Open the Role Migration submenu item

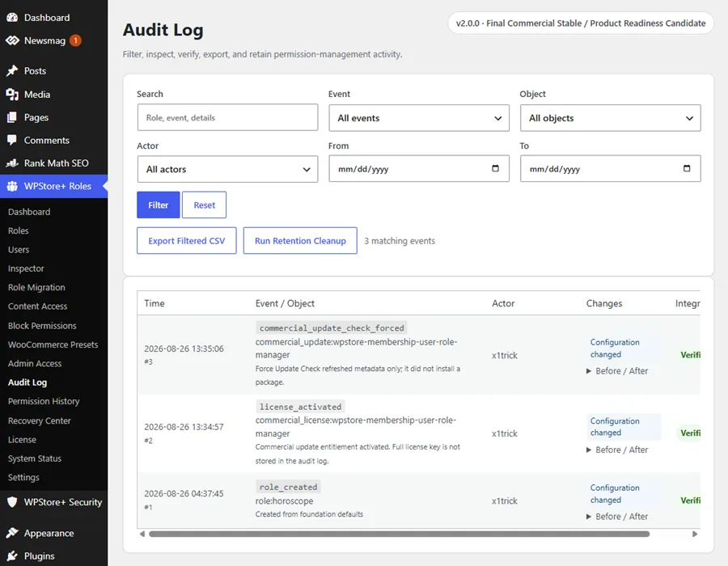coord(36,288)
